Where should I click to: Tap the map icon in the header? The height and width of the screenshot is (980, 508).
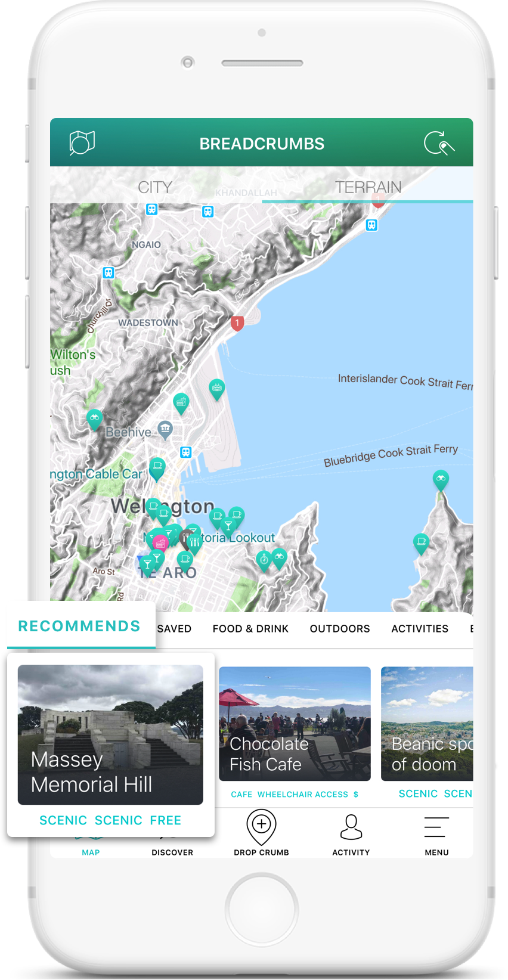point(82,143)
